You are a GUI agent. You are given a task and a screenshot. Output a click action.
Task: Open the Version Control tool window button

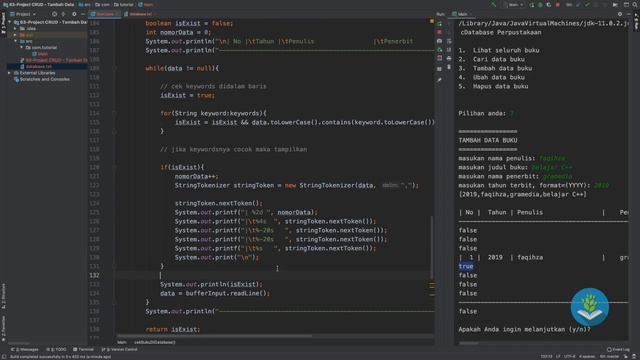pos(119,349)
